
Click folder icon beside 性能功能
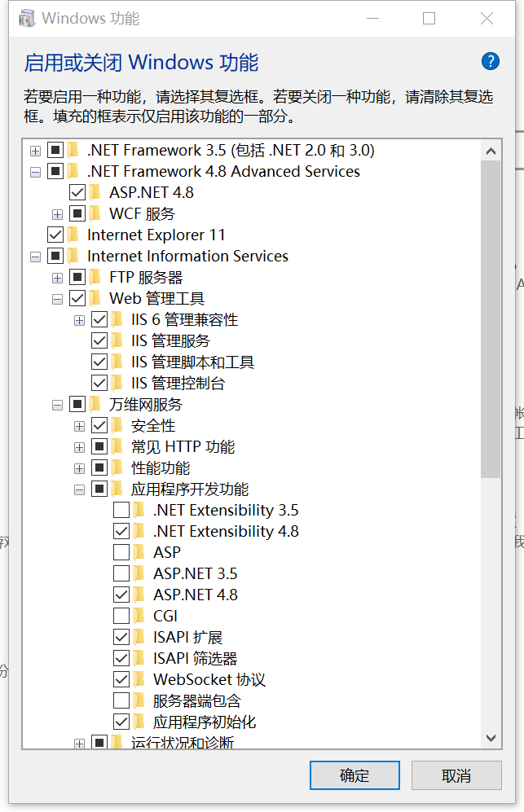[x=117, y=467]
